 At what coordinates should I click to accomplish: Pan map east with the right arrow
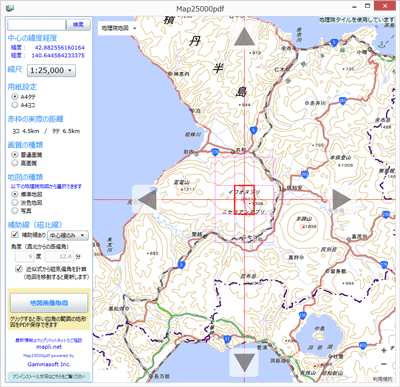coord(342,199)
